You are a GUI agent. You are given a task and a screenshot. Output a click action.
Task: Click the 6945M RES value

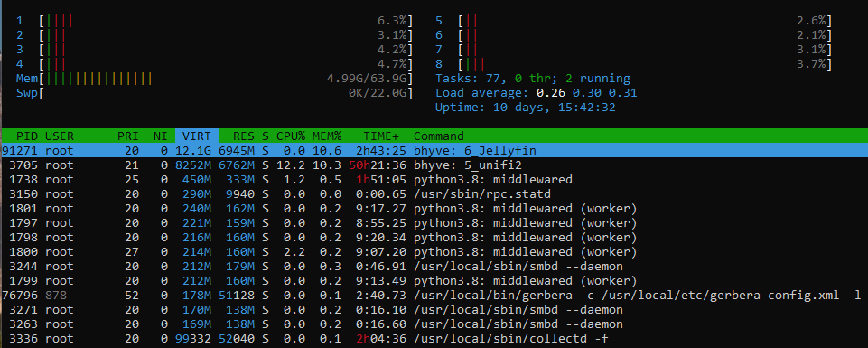(237, 150)
